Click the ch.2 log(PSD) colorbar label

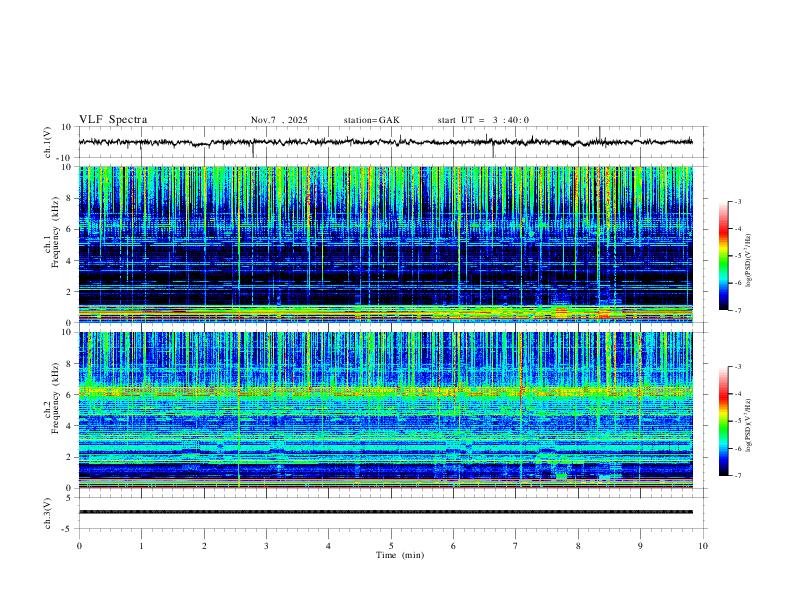749,425
